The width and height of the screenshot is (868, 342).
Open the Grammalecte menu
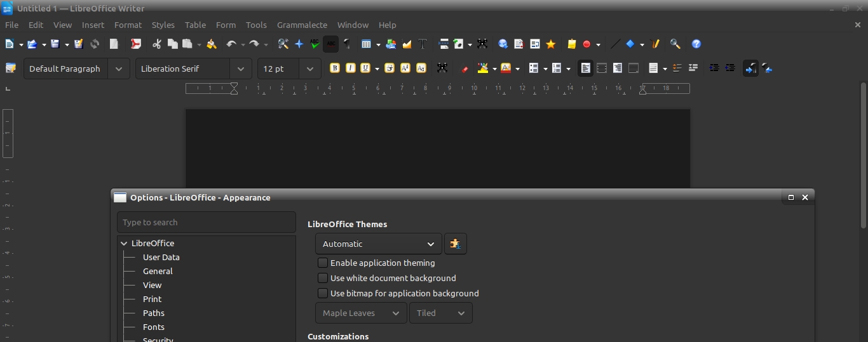coord(302,25)
